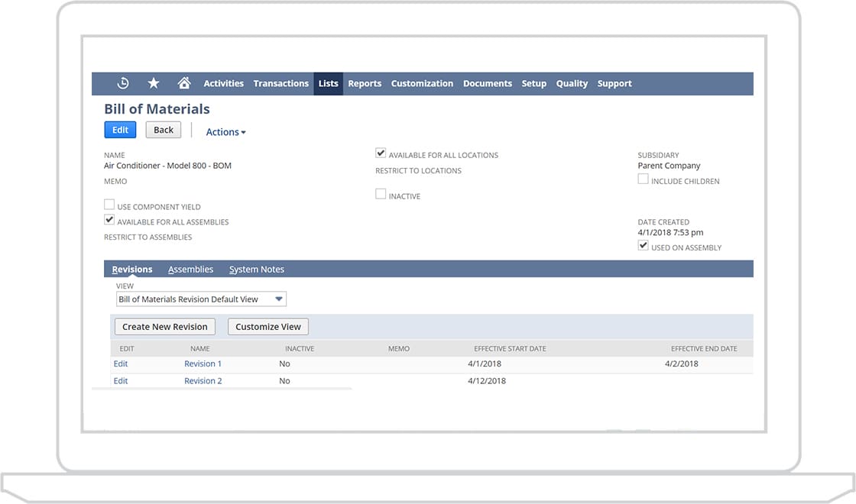Click the Air Conditioner - Model 800 - BOM name
The image size is (856, 504).
[167, 166]
